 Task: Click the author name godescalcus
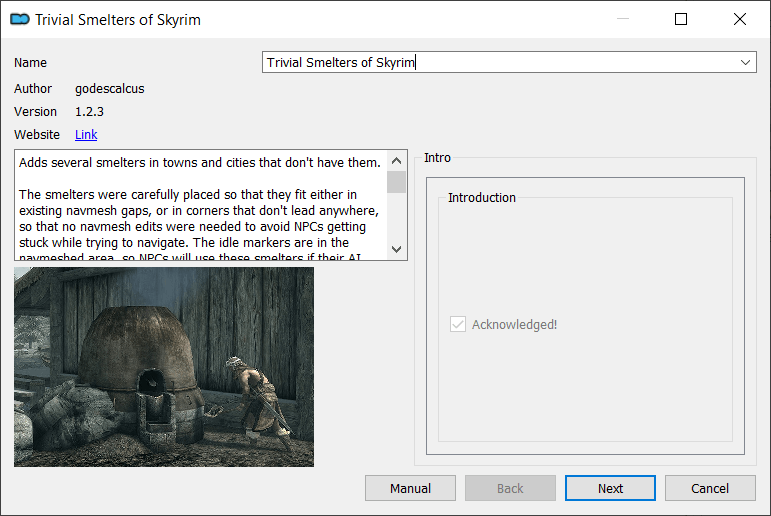click(110, 89)
